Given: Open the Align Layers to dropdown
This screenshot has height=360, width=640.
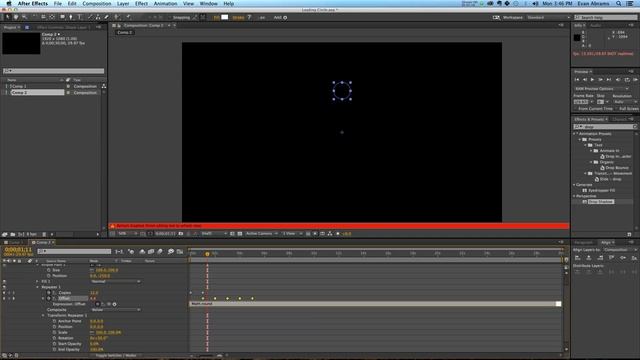Looking at the screenshot, I should pos(620,250).
